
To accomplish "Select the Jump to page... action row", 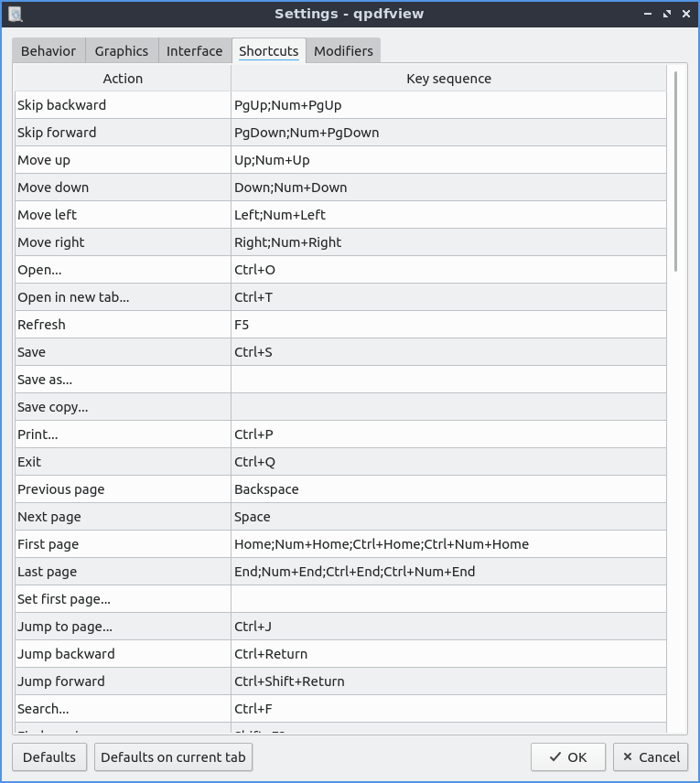I will (123, 627).
